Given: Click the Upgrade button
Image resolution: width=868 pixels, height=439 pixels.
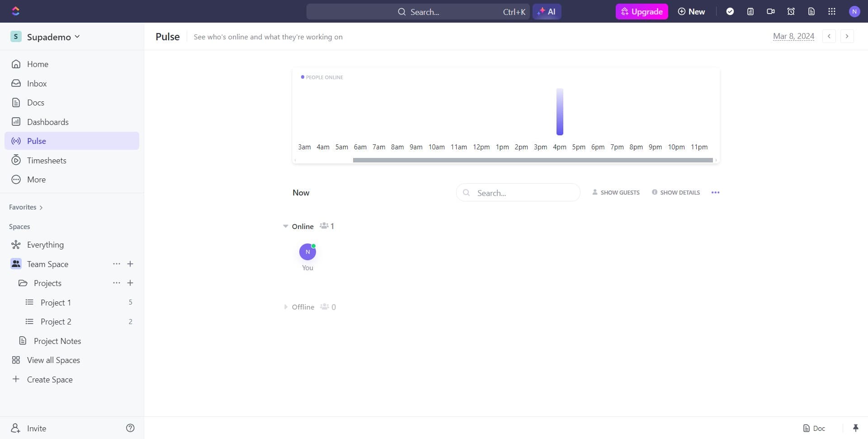Looking at the screenshot, I should coord(642,11).
